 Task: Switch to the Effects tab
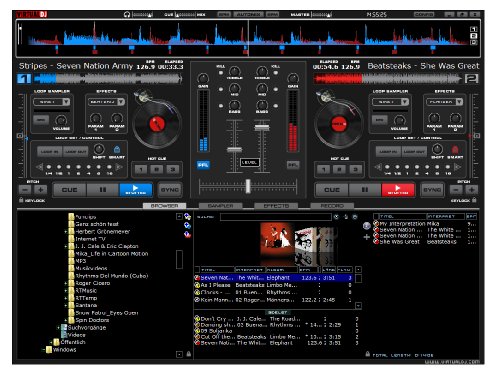click(276, 206)
